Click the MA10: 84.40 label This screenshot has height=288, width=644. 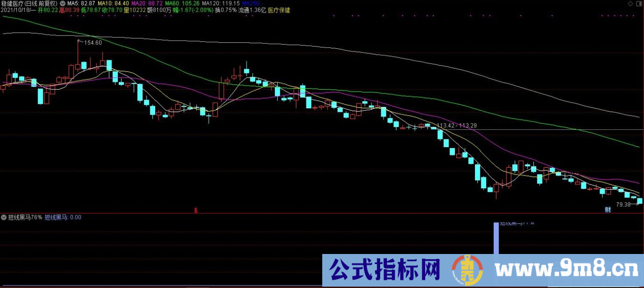(x=113, y=3)
